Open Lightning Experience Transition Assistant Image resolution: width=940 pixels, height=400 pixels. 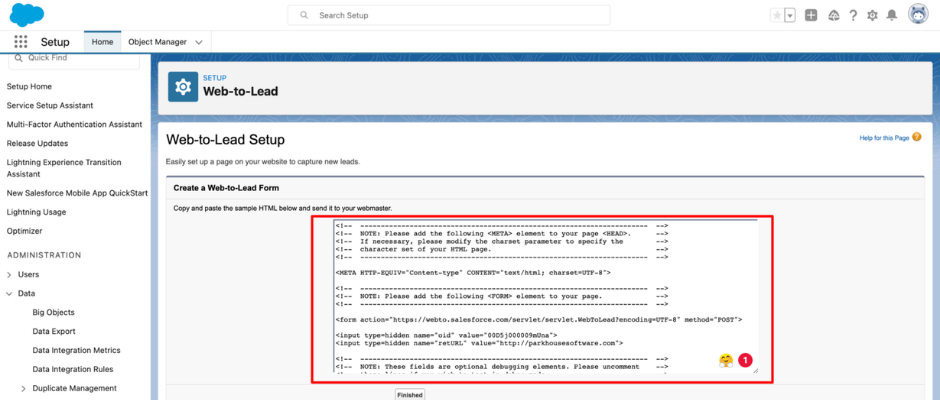[x=64, y=168]
